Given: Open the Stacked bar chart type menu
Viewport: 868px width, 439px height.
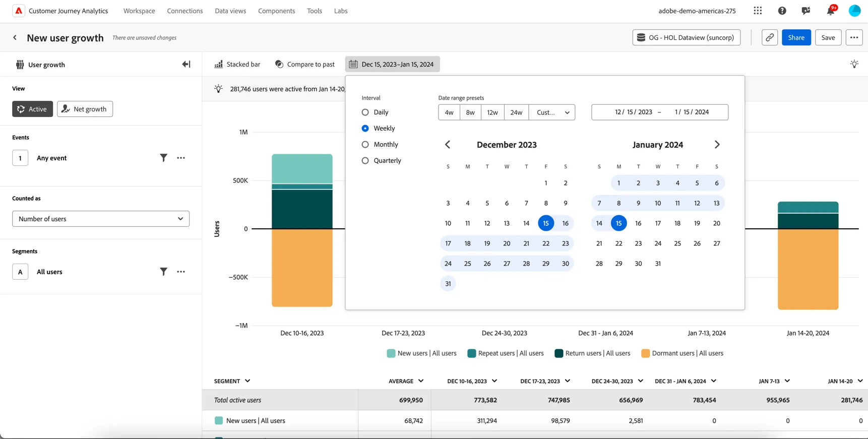Looking at the screenshot, I should [x=237, y=64].
